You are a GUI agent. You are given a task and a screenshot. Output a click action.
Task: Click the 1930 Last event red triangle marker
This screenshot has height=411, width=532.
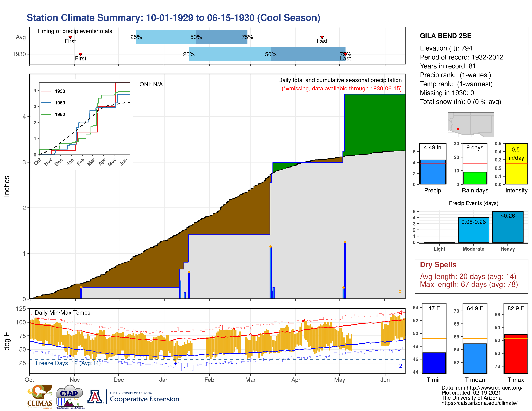345,54
